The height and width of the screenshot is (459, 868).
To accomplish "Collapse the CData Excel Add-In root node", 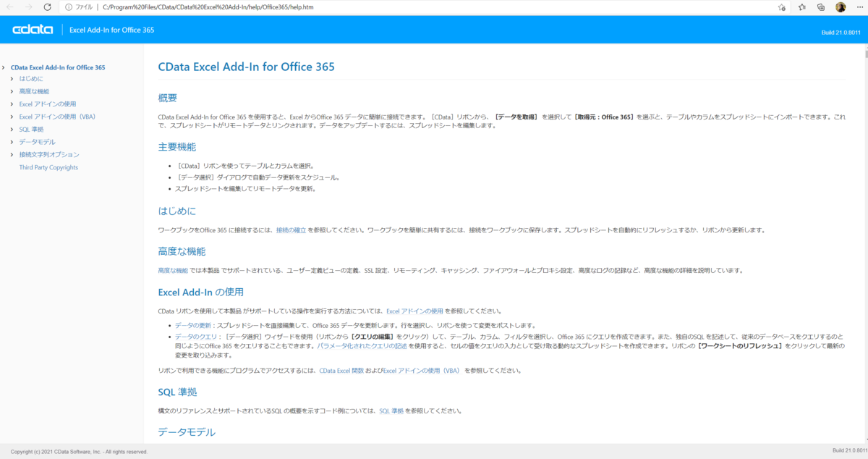I will tap(4, 67).
